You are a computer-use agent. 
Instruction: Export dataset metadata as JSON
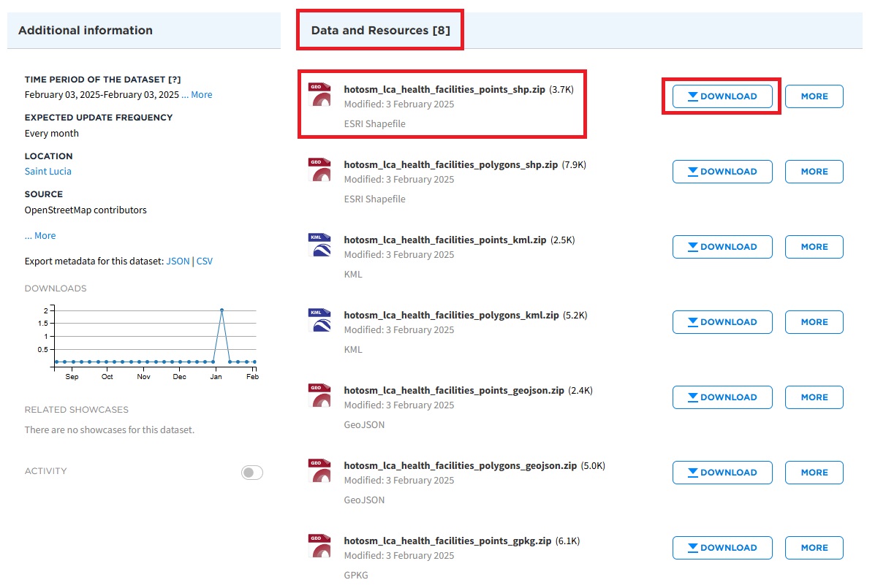tap(178, 261)
